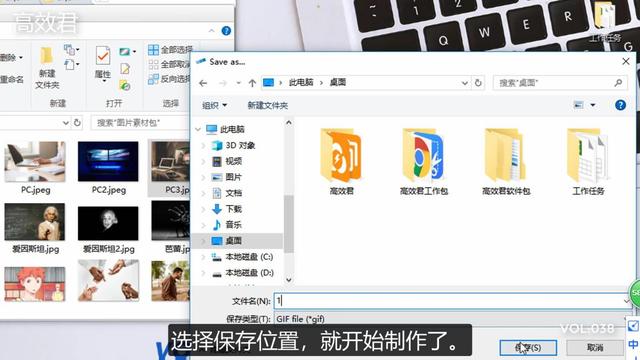Open the Explorer address bar history dropdown
Screen dimensions: 640x360
click(x=65, y=122)
